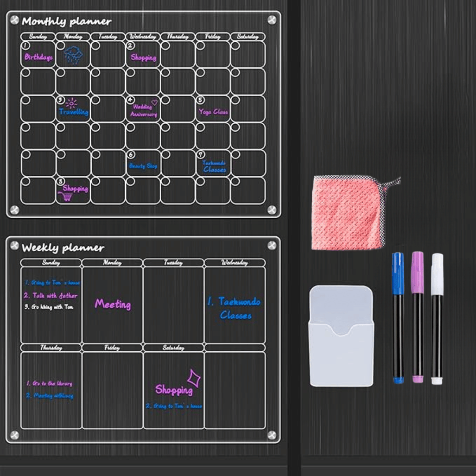This screenshot has height=476, width=476.
Task: Click the Monday header in the weekly planner
Action: point(112,263)
